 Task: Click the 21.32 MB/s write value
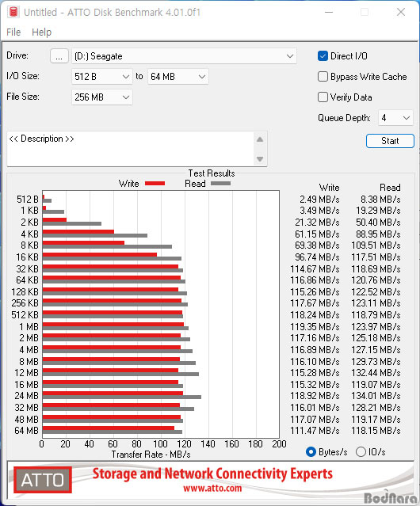point(317,223)
